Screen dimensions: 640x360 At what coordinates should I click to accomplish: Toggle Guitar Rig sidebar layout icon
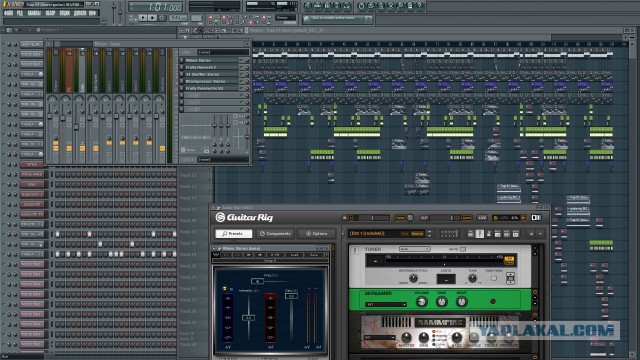click(x=536, y=218)
